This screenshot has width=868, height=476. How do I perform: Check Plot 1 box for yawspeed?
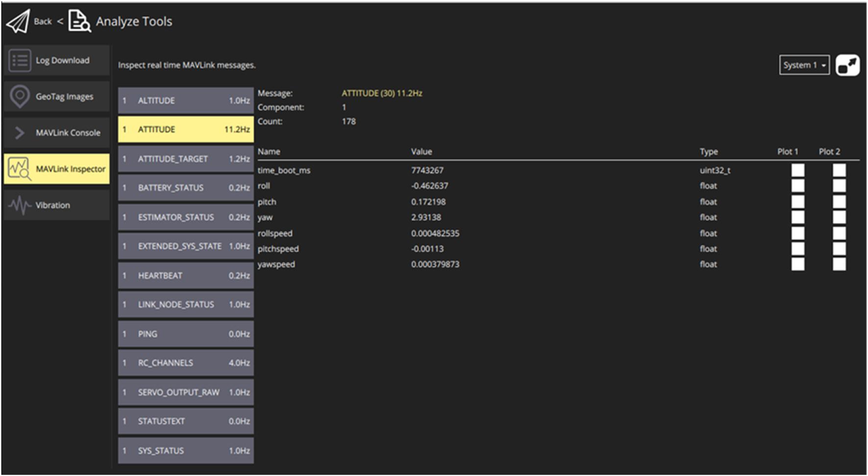coord(797,264)
